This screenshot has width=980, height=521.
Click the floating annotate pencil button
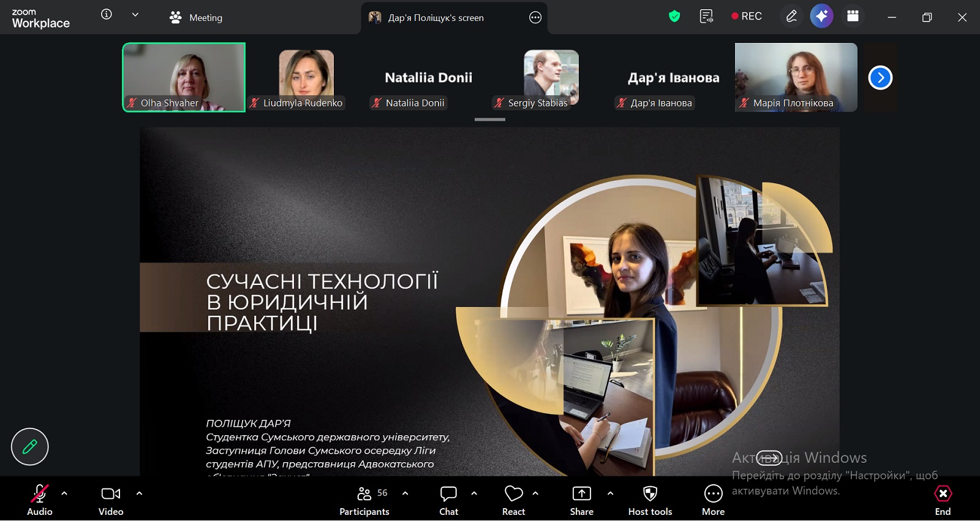click(x=29, y=447)
